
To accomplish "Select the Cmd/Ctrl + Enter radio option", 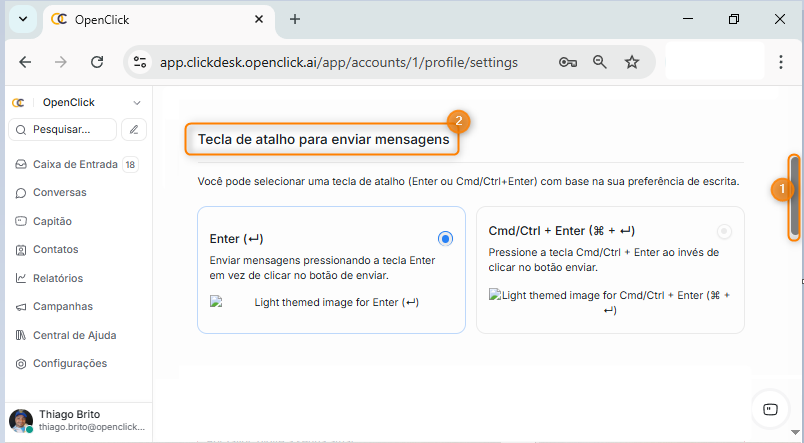I will 724,231.
